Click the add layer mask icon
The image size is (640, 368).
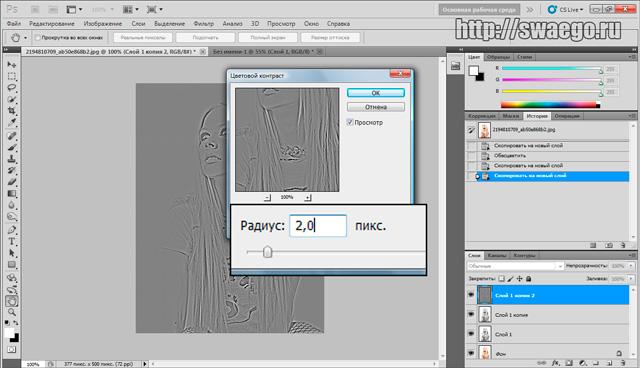pos(569,363)
